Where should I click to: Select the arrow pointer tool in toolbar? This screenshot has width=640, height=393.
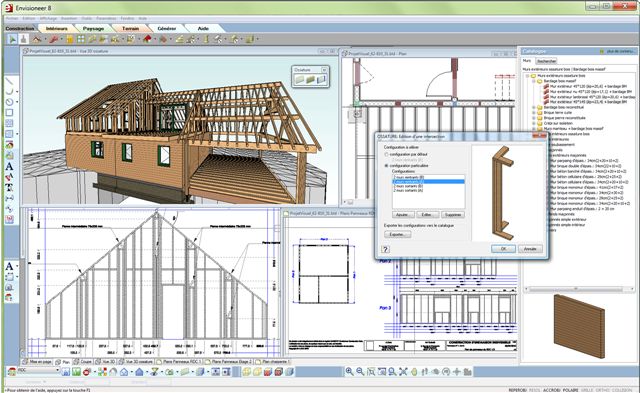[12, 39]
